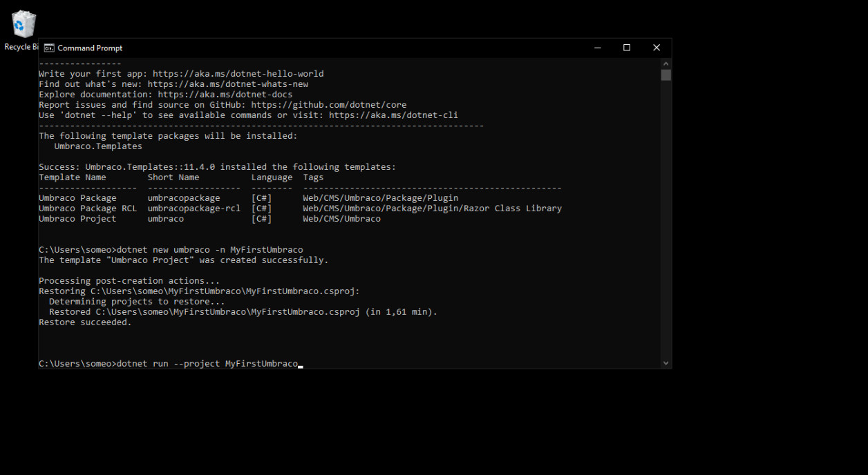Click 'dotnet new umbraco -n MyFirstUmbraco' command
The height and width of the screenshot is (475, 868).
(209, 250)
